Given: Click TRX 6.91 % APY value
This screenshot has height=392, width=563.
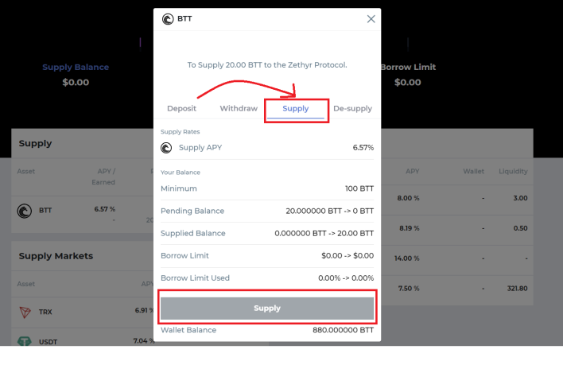Looking at the screenshot, I should pos(145,310).
